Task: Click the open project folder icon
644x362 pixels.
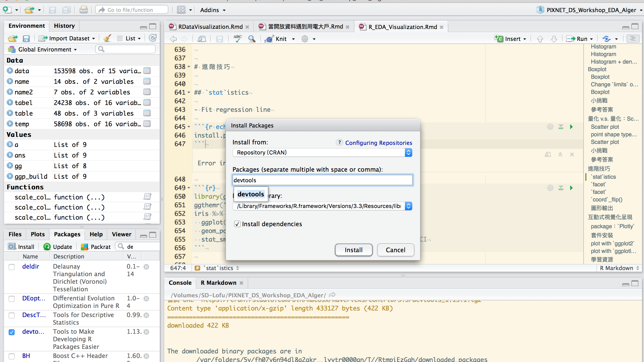Action: [x=29, y=10]
